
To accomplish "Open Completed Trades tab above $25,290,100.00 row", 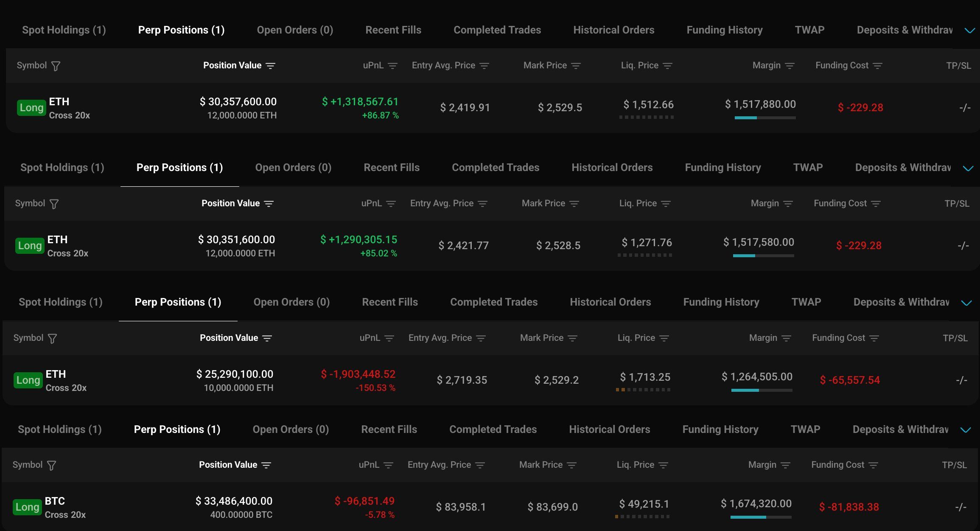I will [494, 302].
